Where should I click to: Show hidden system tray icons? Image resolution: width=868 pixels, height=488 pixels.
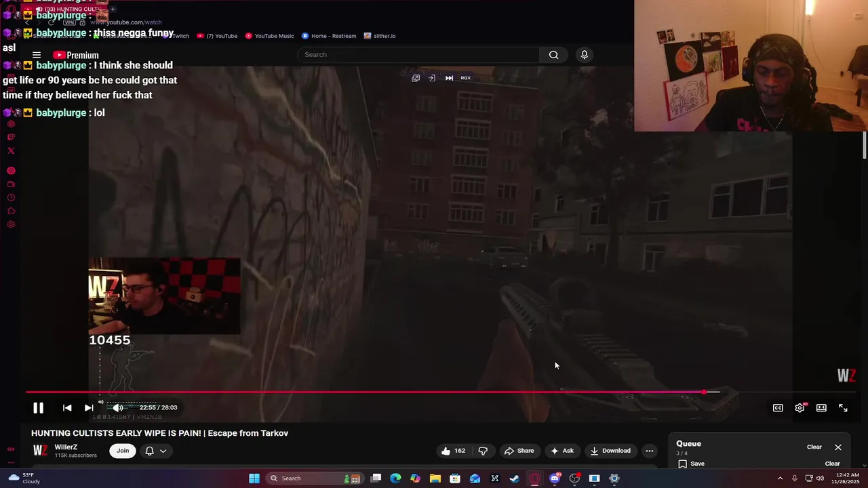(780, 479)
